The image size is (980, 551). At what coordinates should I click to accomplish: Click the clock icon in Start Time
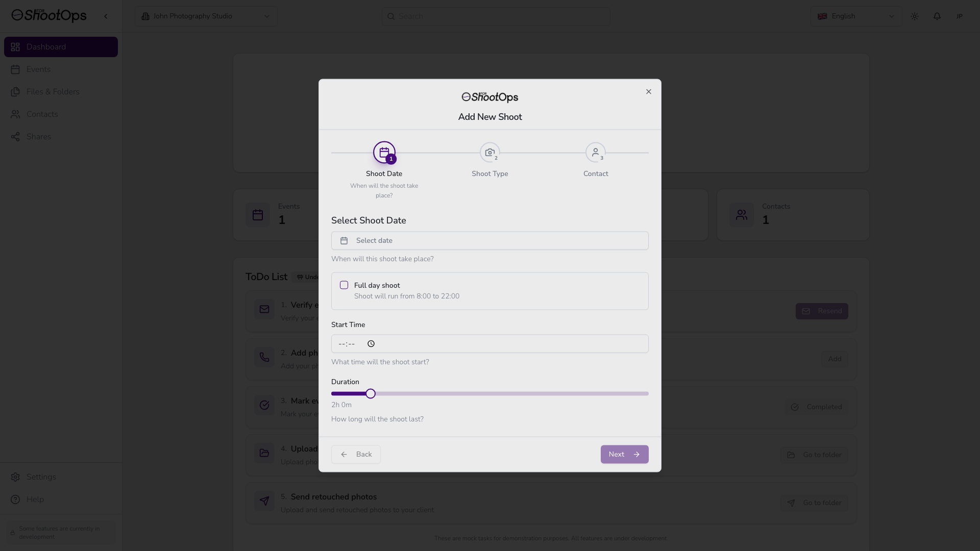pyautogui.click(x=371, y=344)
